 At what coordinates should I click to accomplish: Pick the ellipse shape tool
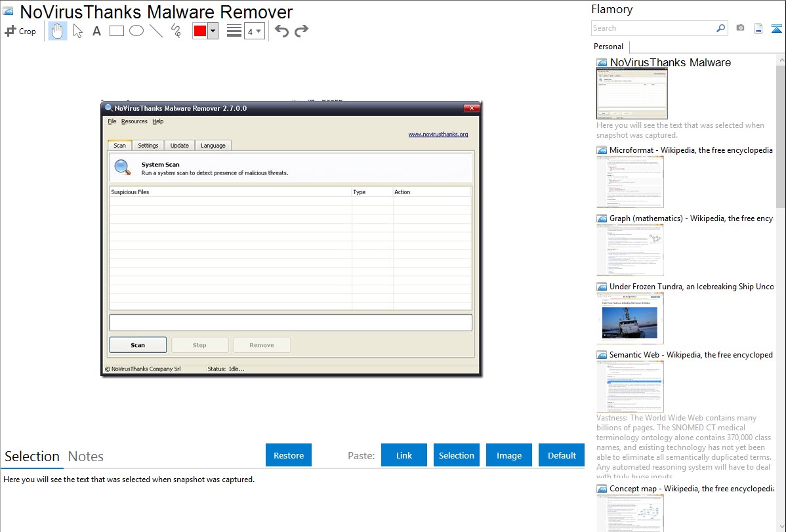click(x=136, y=31)
